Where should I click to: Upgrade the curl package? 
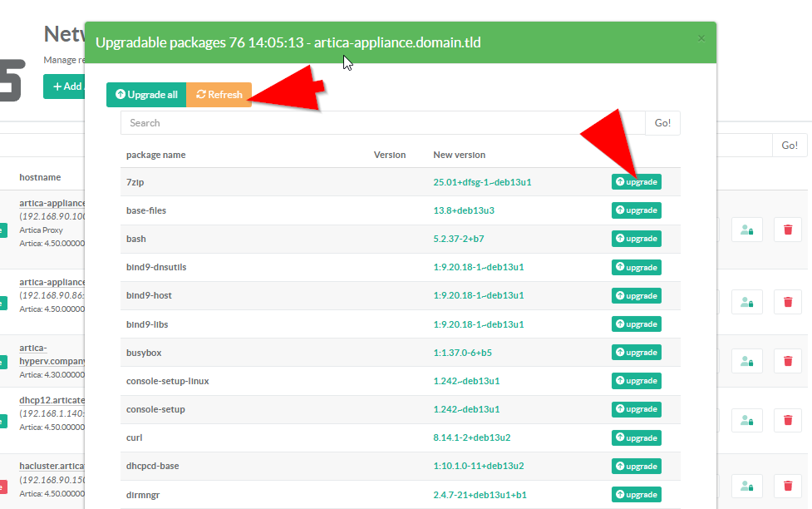click(x=636, y=437)
